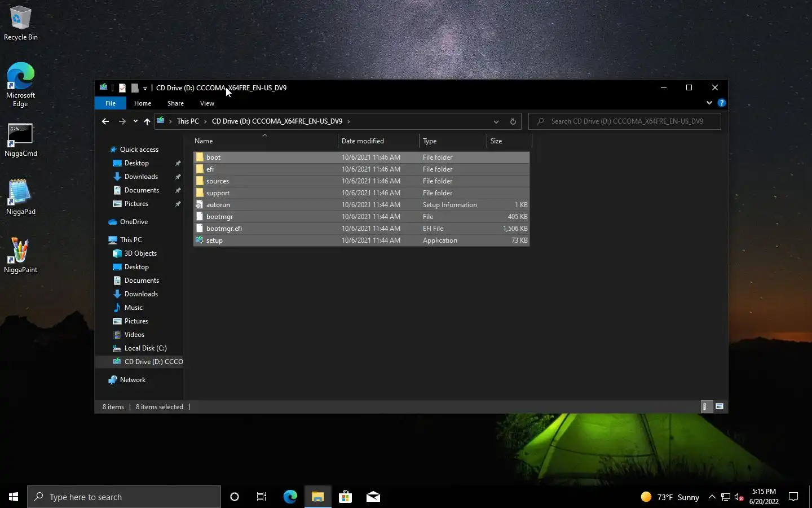
Task: Open Microsoft Store from the taskbar
Action: pos(345,497)
